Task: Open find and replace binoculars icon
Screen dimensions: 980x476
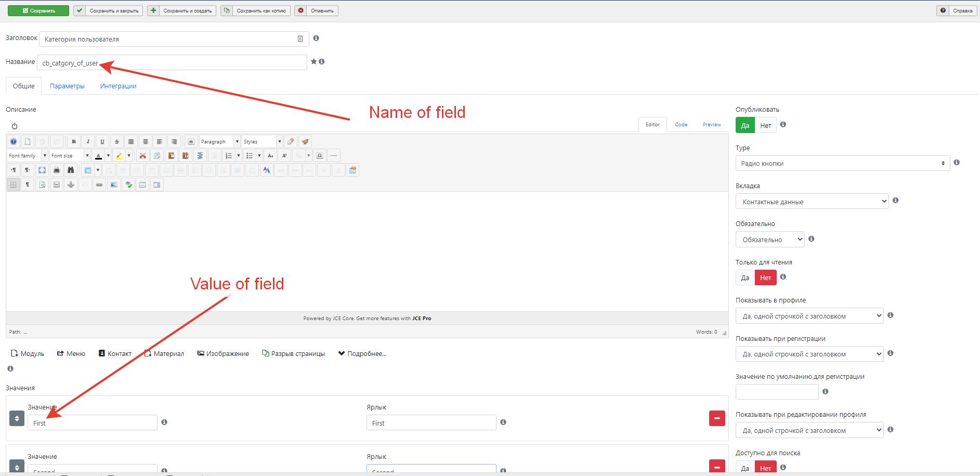Action: tap(71, 170)
